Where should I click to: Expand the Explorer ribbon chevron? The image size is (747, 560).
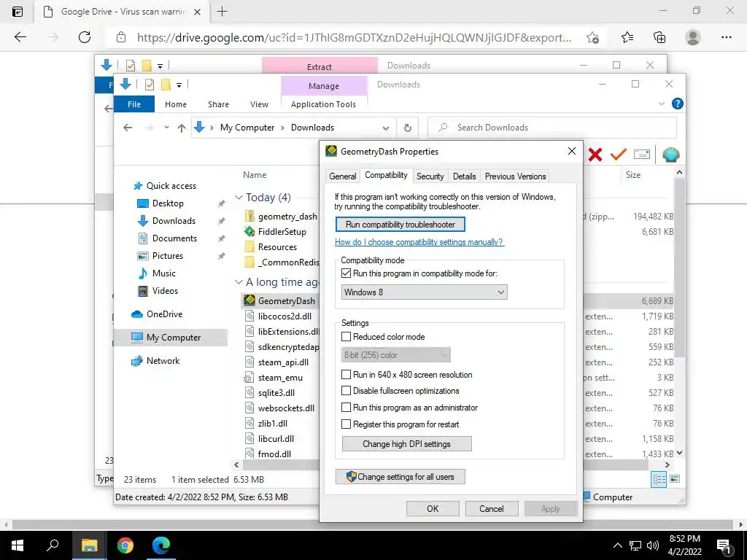pyautogui.click(x=661, y=104)
